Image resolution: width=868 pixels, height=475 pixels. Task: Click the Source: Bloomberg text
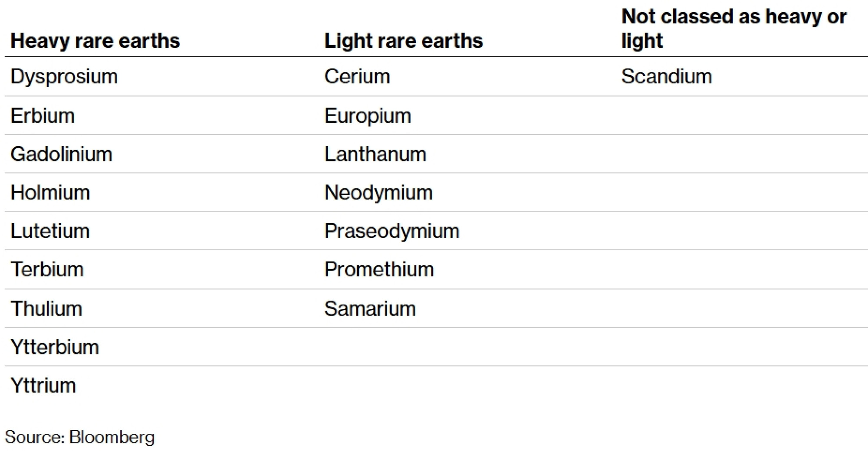point(79,437)
